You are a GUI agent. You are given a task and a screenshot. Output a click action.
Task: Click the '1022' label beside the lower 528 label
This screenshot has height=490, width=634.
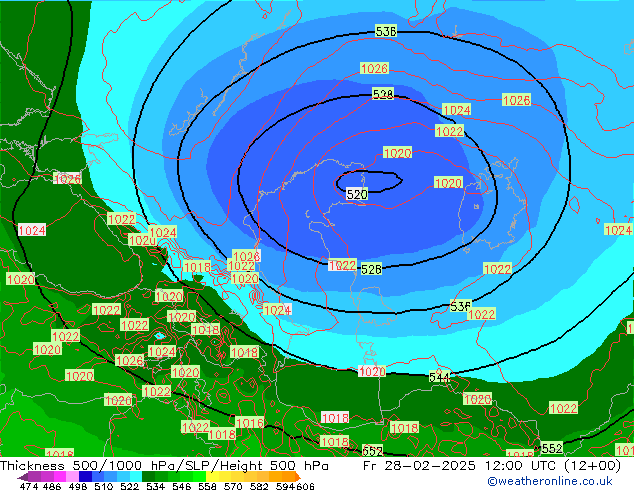(x=342, y=265)
